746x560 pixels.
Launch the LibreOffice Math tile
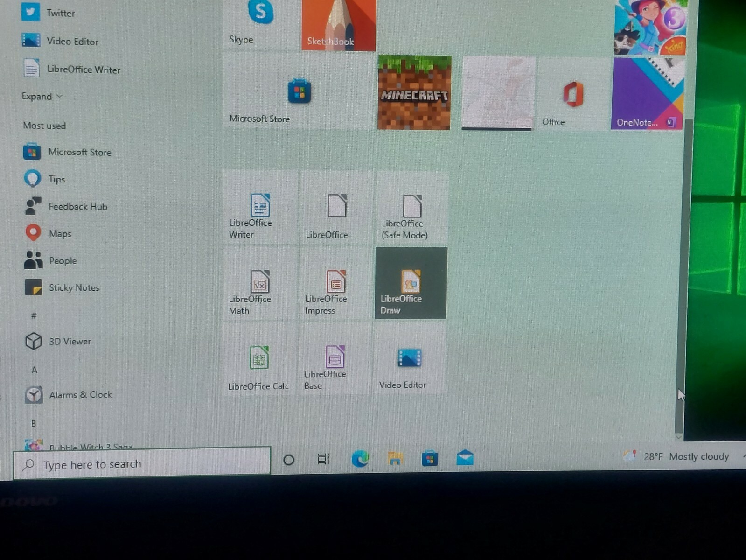pos(260,284)
